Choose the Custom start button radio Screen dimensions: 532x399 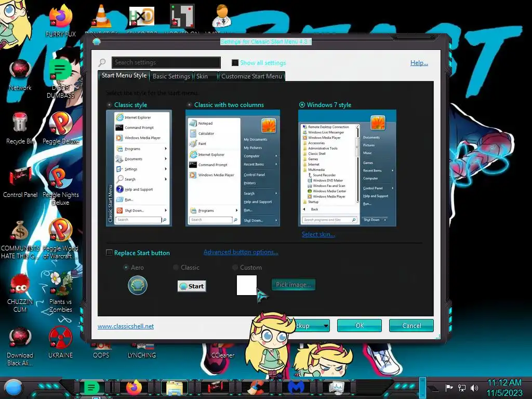click(x=235, y=268)
